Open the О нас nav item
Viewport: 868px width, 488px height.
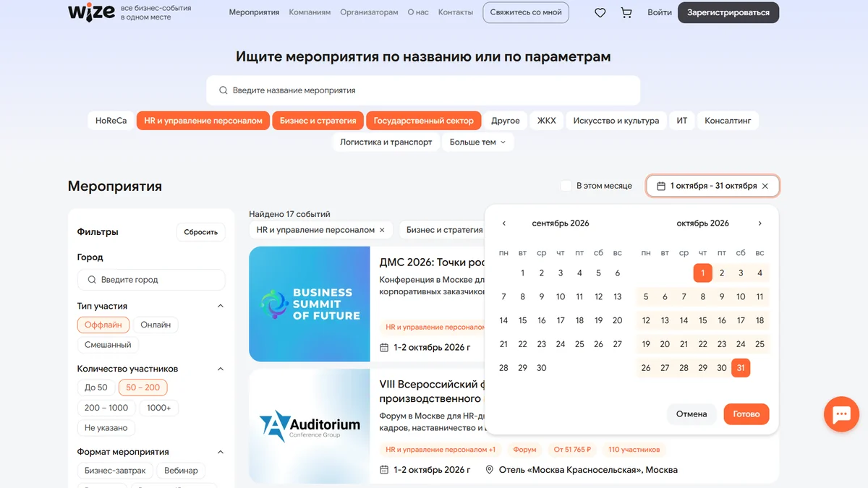click(x=418, y=12)
